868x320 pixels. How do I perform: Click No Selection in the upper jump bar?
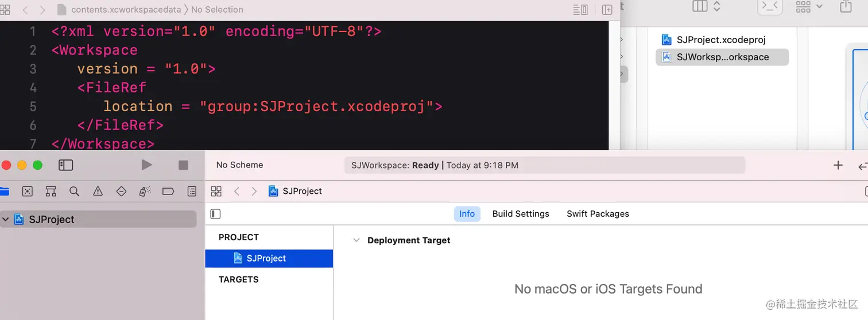coord(217,10)
